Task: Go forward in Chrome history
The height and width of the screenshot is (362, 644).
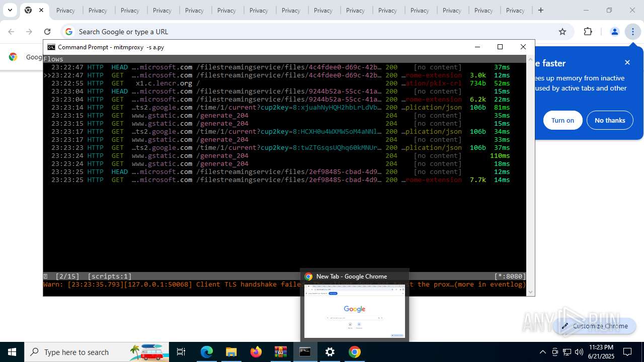Action: tap(29, 32)
